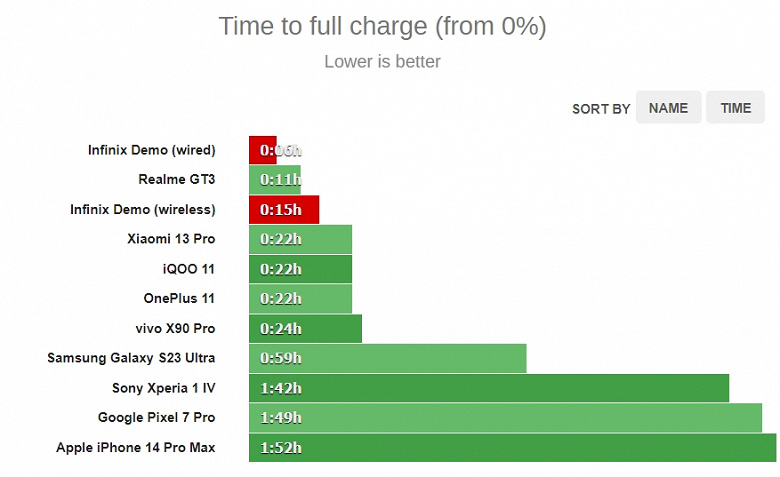This screenshot has height=477, width=780.
Task: Click the Apple iPhone 14 Pro Max bar
Action: (x=512, y=447)
